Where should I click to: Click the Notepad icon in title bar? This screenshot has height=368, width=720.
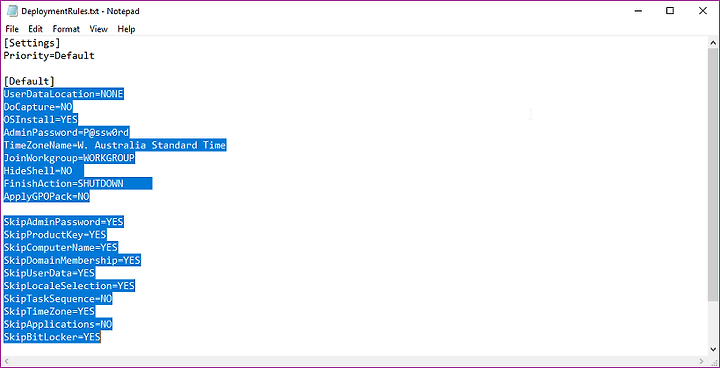click(12, 11)
